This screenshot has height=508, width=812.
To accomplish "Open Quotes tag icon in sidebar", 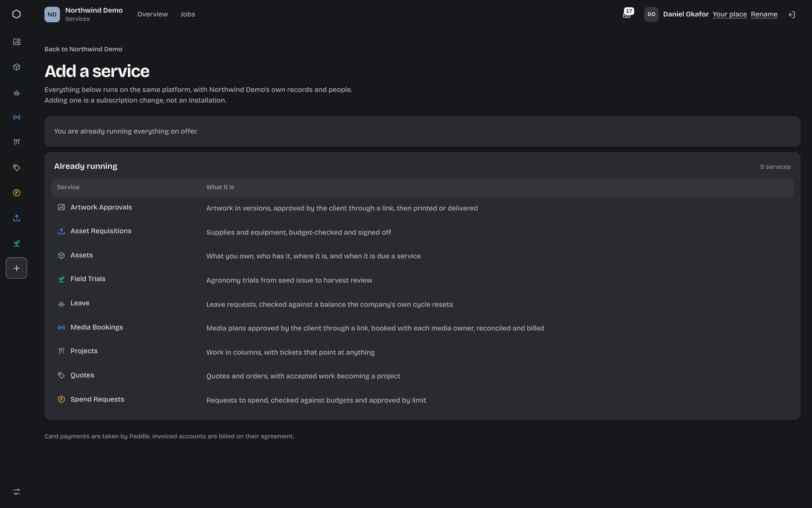I will pyautogui.click(x=16, y=168).
